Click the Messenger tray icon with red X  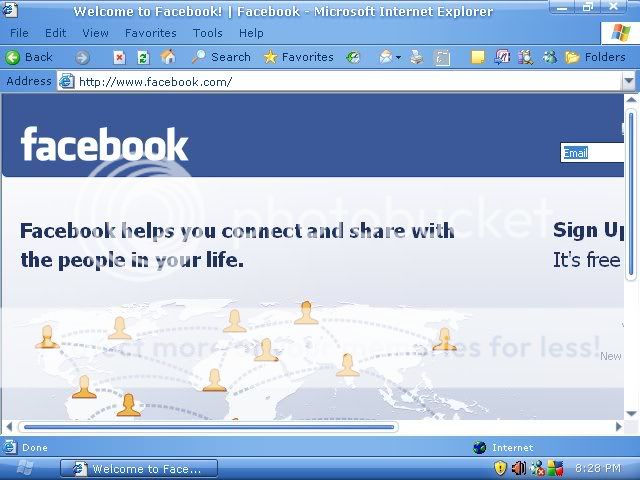538,469
